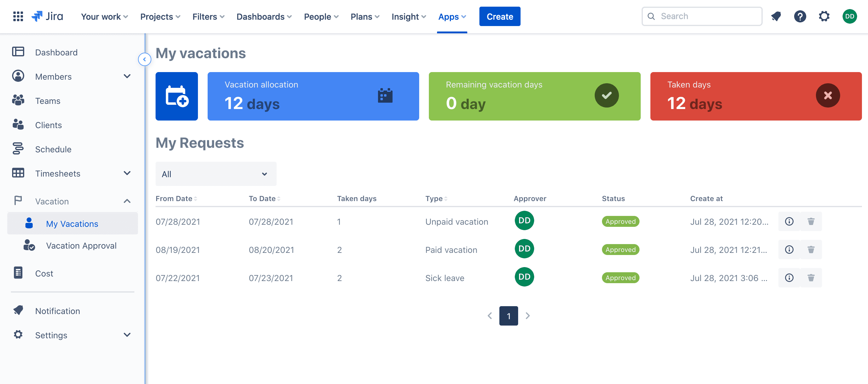View info for the Paid vacation request

789,250
